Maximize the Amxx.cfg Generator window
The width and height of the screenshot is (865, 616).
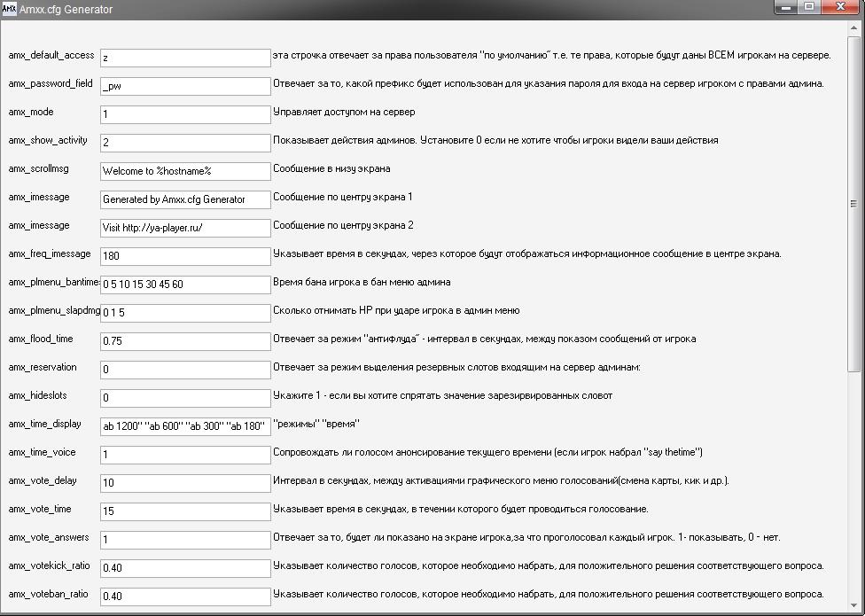coord(809,7)
